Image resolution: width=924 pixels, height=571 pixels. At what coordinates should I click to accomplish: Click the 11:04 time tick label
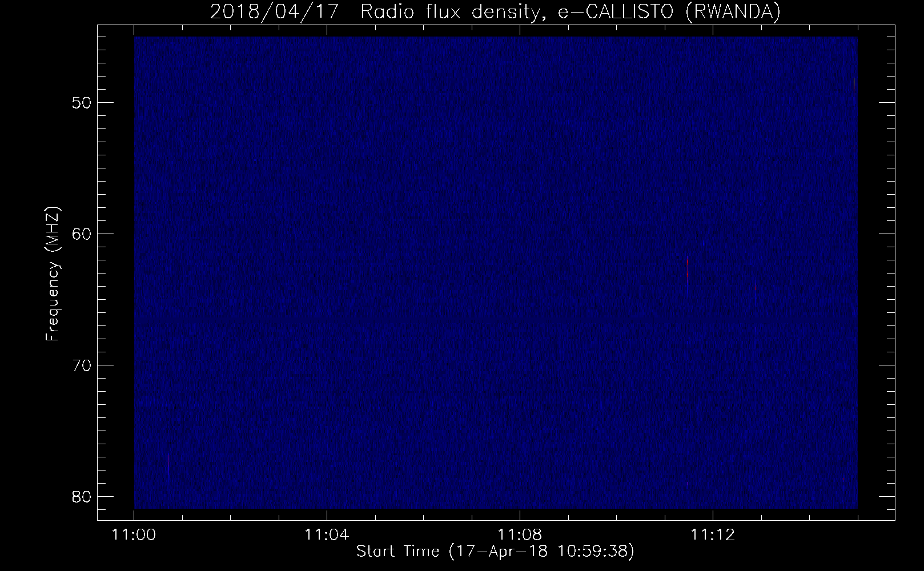coord(327,535)
